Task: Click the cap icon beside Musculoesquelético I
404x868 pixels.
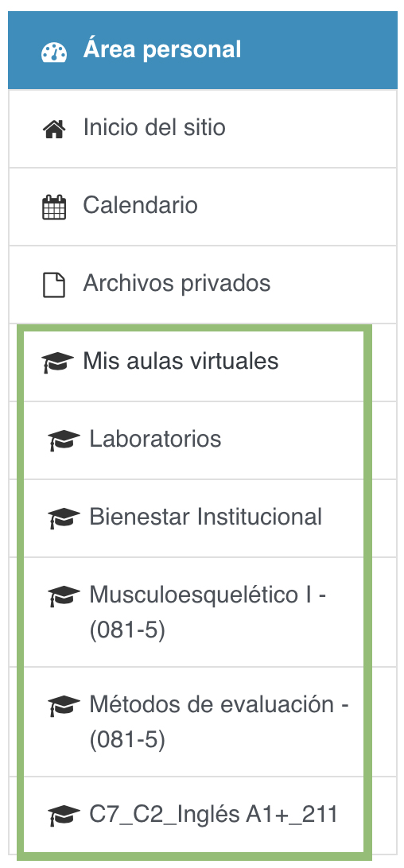Action: tap(64, 596)
